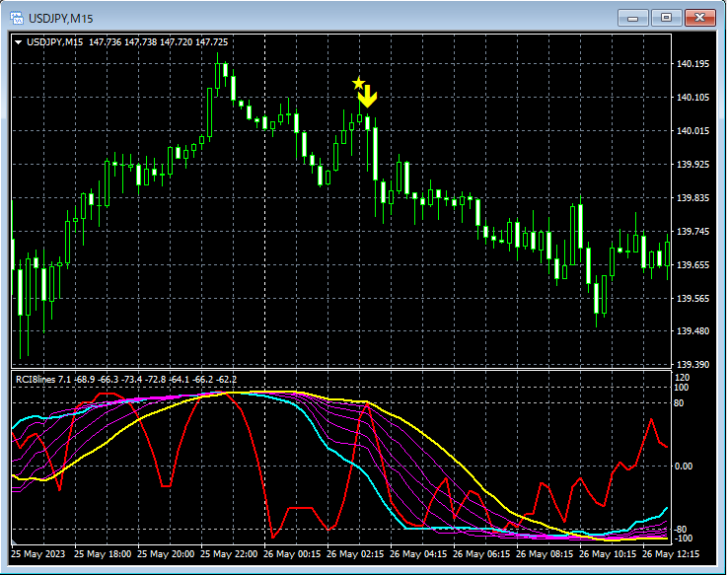
Task: Click the 26 May 08:15 time label
Action: coord(545,554)
